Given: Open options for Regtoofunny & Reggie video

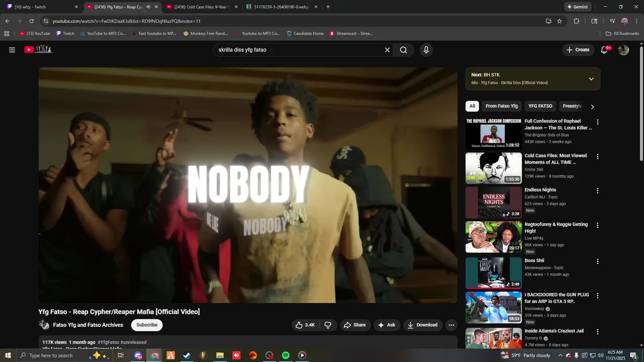Looking at the screenshot, I should pyautogui.click(x=598, y=226).
